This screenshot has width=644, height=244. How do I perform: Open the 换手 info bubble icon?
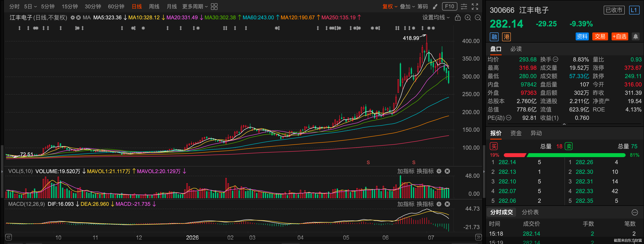[x=556, y=59]
